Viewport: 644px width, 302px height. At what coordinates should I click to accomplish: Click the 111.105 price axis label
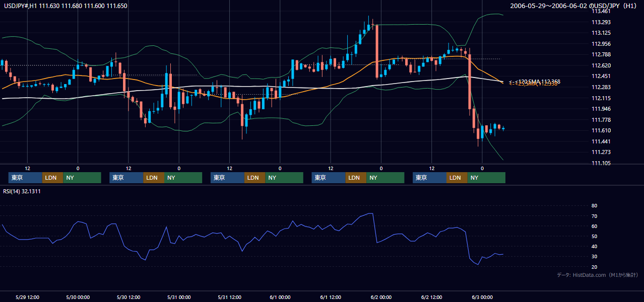pyautogui.click(x=601, y=163)
